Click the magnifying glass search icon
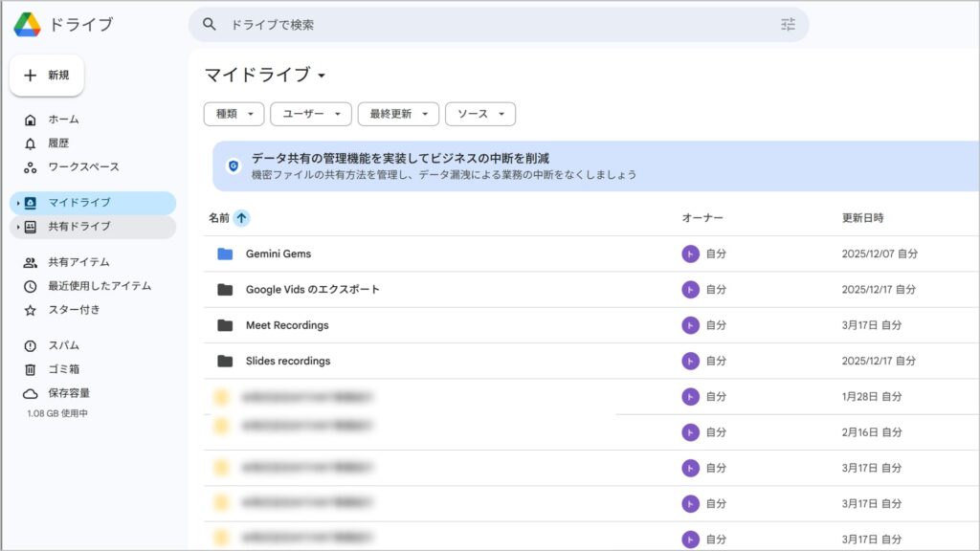Screen dimensions: 980x551 pyautogui.click(x=210, y=25)
